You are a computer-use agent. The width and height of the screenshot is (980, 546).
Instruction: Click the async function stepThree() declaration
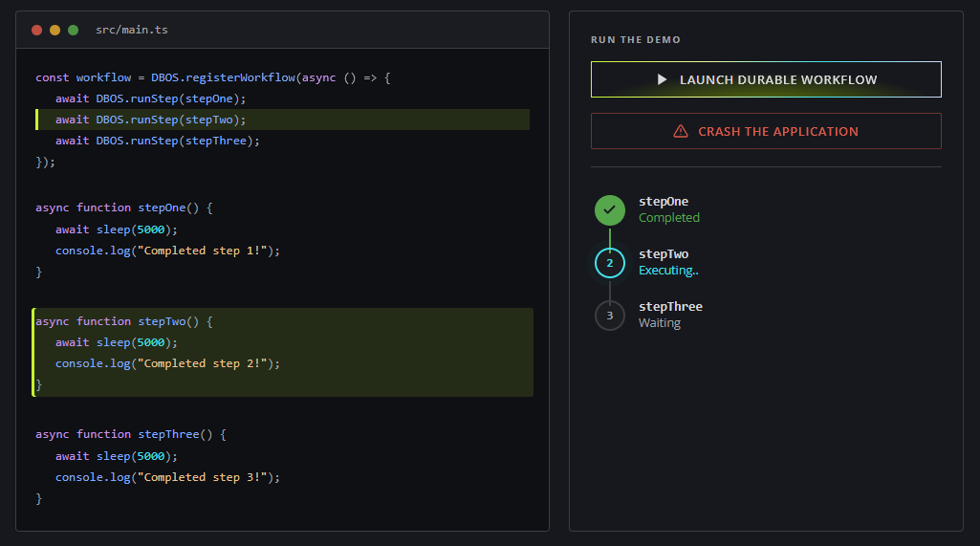(x=131, y=435)
